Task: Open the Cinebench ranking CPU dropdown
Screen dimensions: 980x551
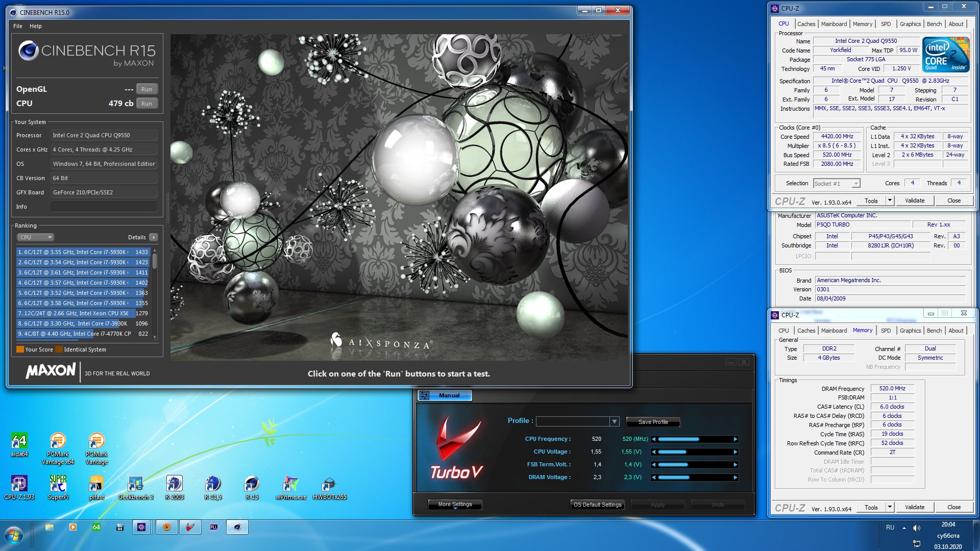Action: pyautogui.click(x=35, y=237)
